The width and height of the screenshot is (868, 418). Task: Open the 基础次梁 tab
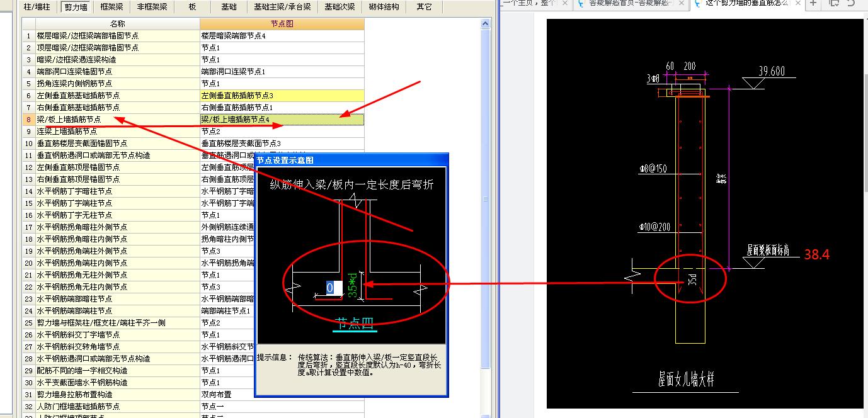340,7
